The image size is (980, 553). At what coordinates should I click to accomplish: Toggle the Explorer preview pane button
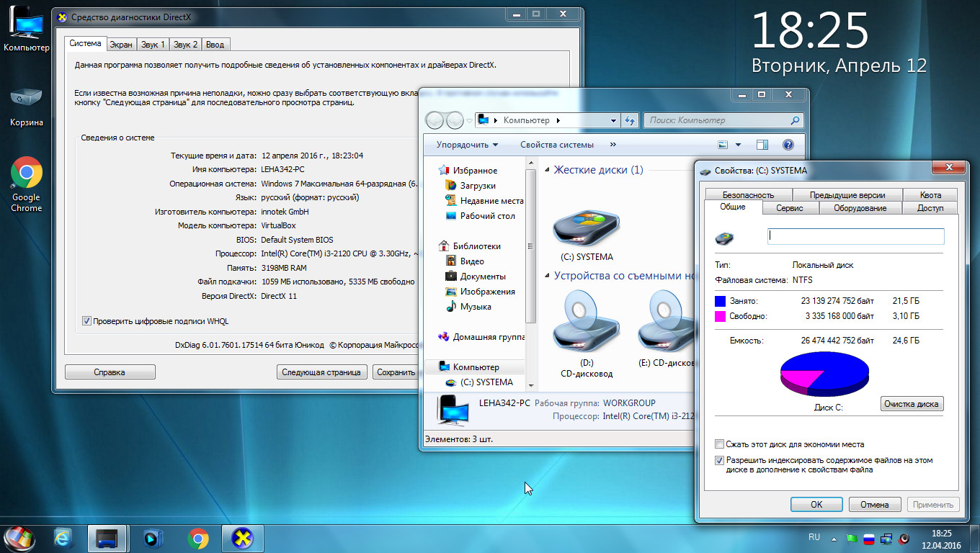[762, 145]
